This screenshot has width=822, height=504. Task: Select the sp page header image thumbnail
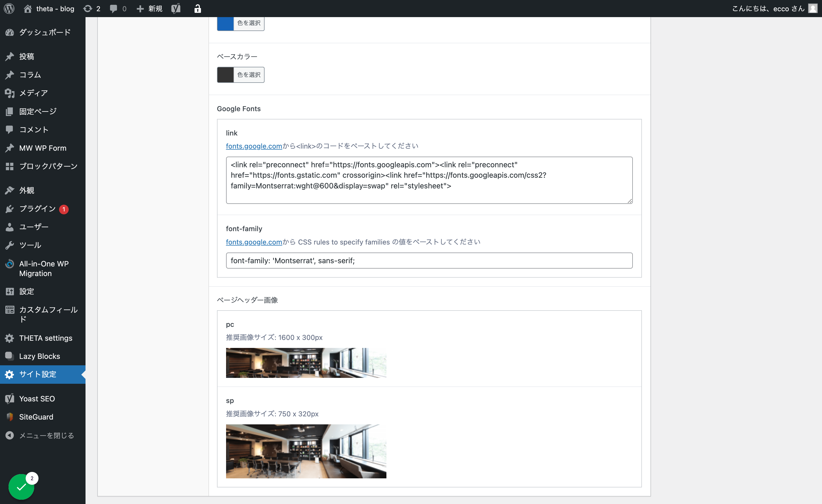tap(306, 451)
